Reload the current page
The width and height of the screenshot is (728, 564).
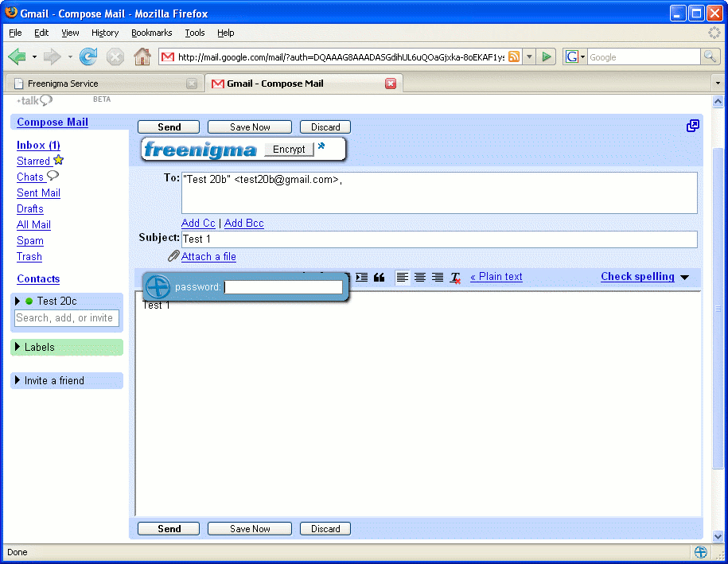pos(88,56)
